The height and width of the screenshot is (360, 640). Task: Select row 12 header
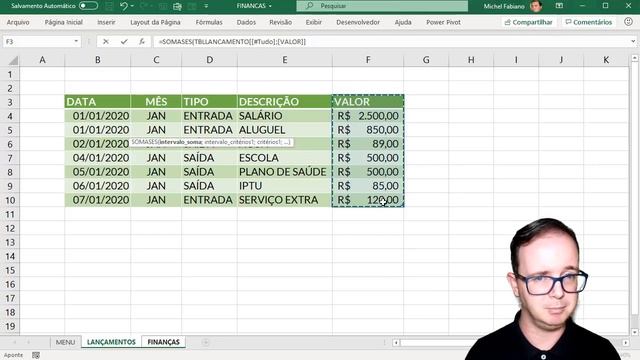(10, 228)
